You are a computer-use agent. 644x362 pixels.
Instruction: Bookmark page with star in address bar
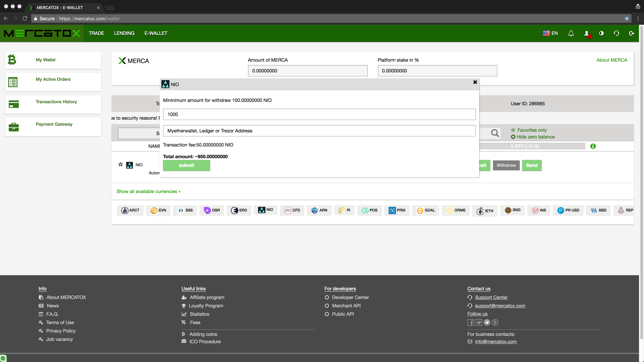(x=627, y=18)
